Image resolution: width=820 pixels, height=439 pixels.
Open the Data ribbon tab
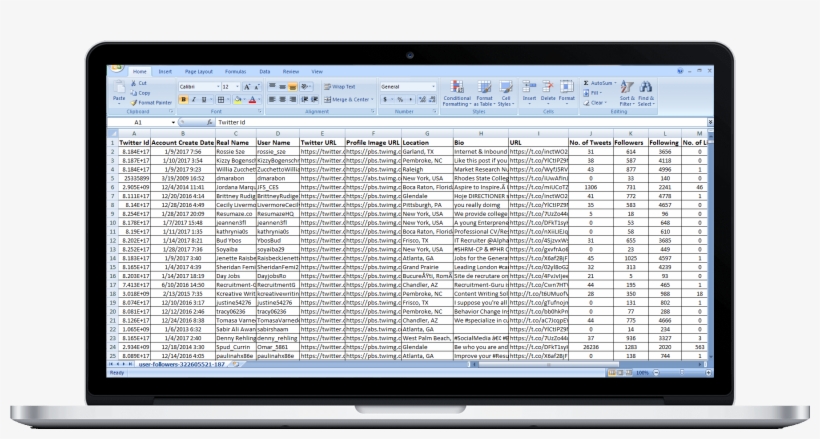(x=265, y=72)
